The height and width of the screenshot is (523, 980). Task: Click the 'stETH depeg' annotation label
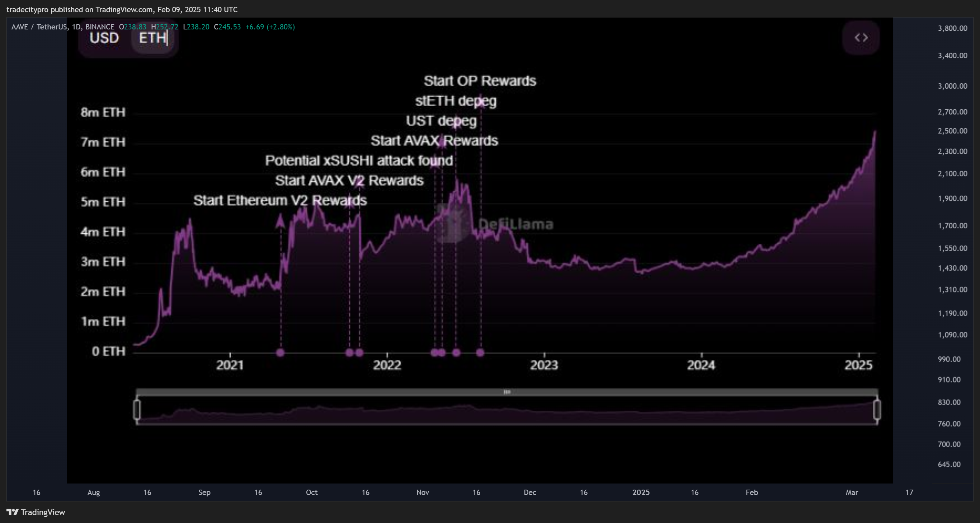[456, 101]
